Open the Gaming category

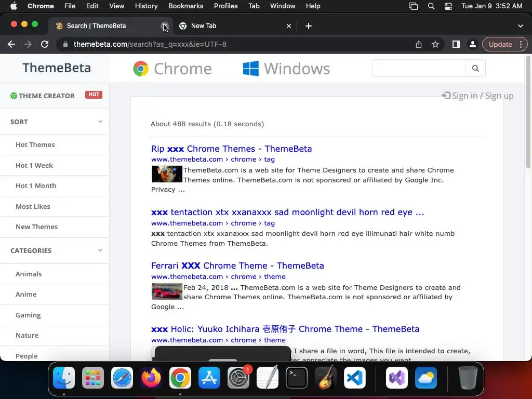(x=28, y=315)
